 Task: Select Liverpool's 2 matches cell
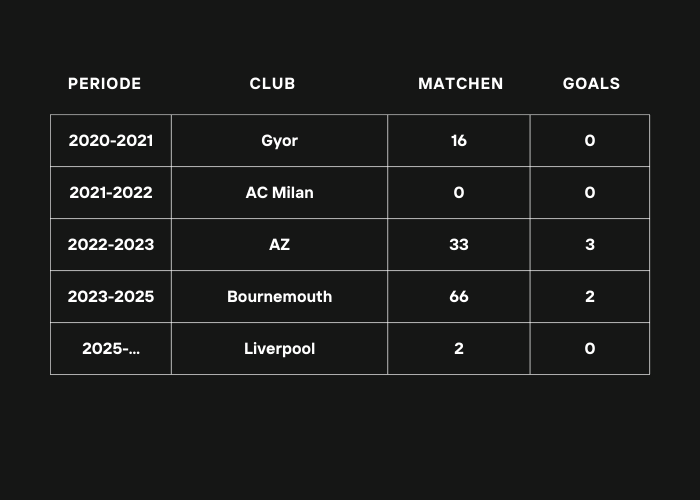tap(459, 349)
